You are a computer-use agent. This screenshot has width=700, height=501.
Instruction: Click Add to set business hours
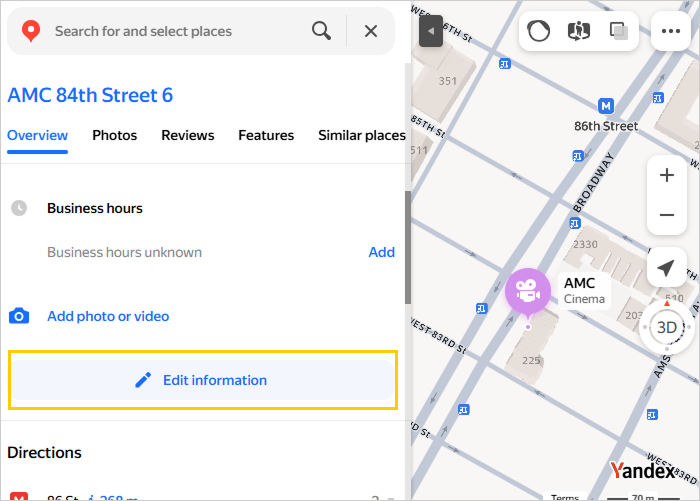(381, 252)
